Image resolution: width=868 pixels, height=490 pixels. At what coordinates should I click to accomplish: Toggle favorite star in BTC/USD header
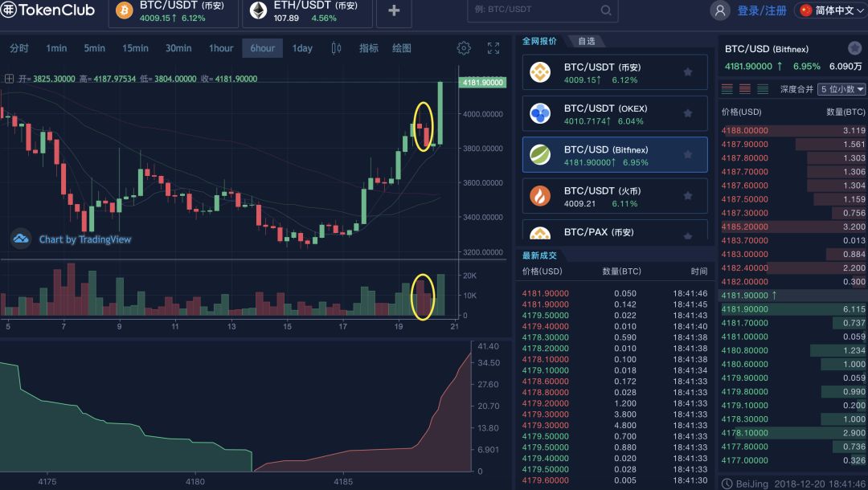(x=854, y=48)
